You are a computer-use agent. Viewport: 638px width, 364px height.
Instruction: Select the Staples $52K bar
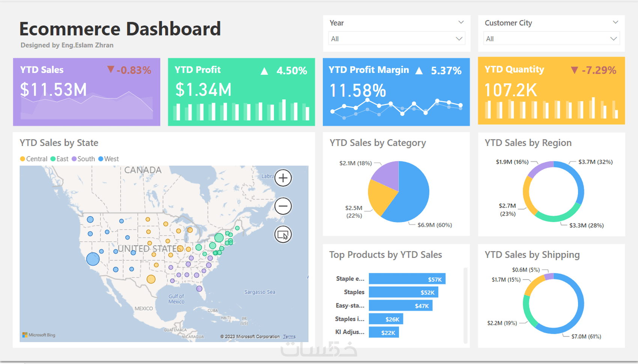403,292
